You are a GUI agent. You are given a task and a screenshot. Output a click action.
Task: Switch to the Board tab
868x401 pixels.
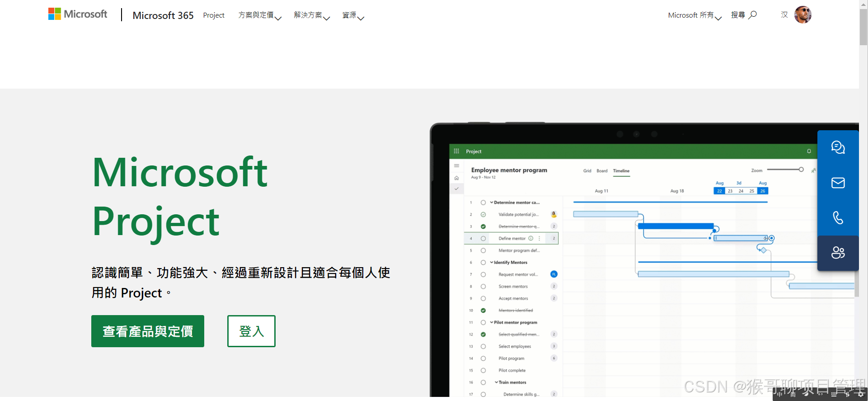click(602, 171)
